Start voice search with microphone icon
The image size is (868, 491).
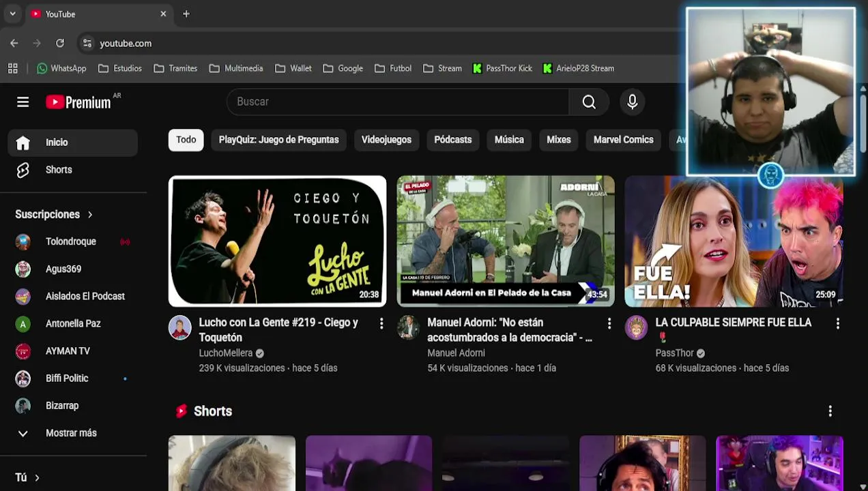633,102
